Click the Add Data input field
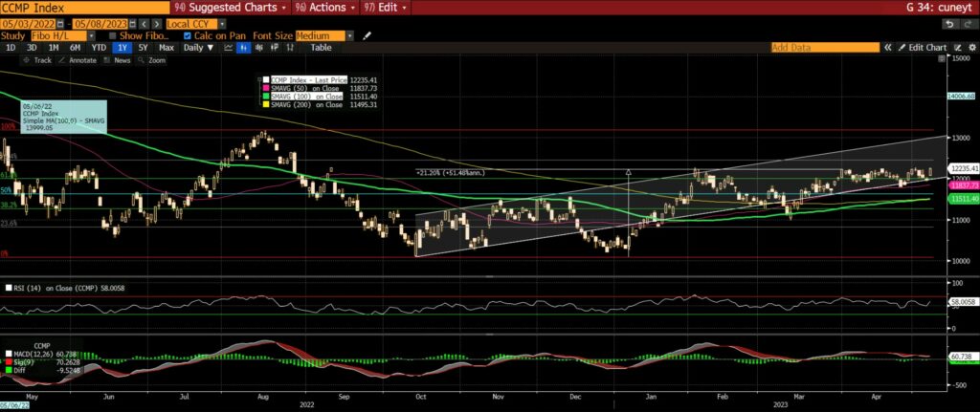Image resolution: width=980 pixels, height=412 pixels. (x=823, y=47)
